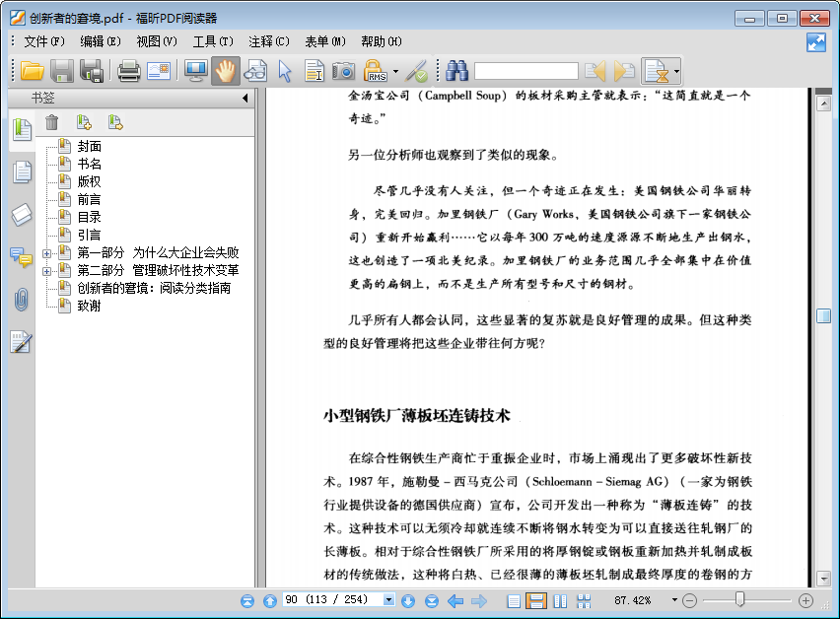
Task: Open the 87.42% zoom dropdown
Action: pos(674,600)
